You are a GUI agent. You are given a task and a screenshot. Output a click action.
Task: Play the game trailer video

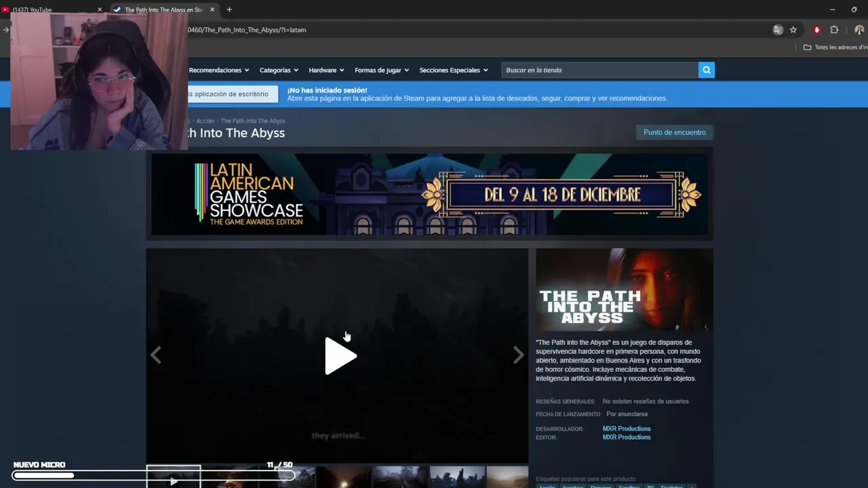[340, 356]
